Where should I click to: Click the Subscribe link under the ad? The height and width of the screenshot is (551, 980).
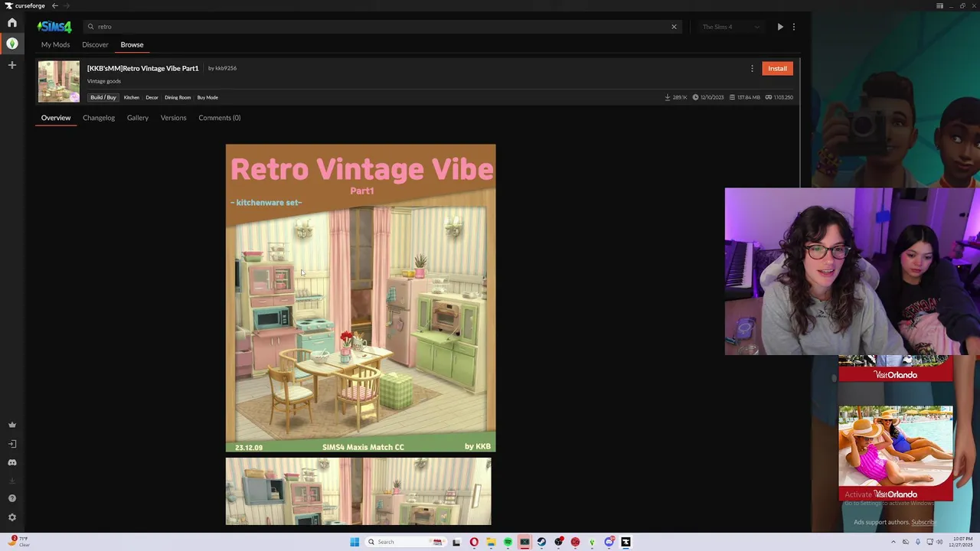923,522
